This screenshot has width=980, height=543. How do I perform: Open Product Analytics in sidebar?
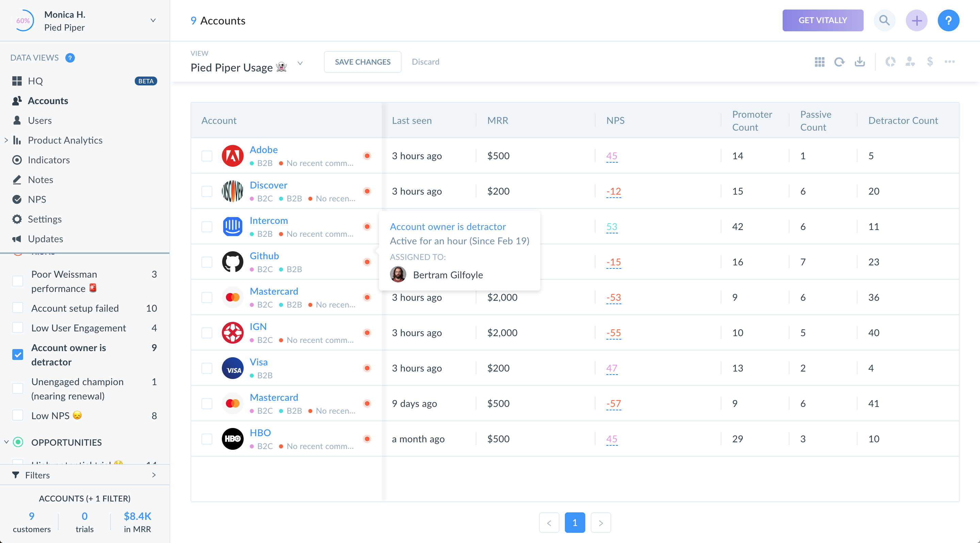click(x=65, y=140)
